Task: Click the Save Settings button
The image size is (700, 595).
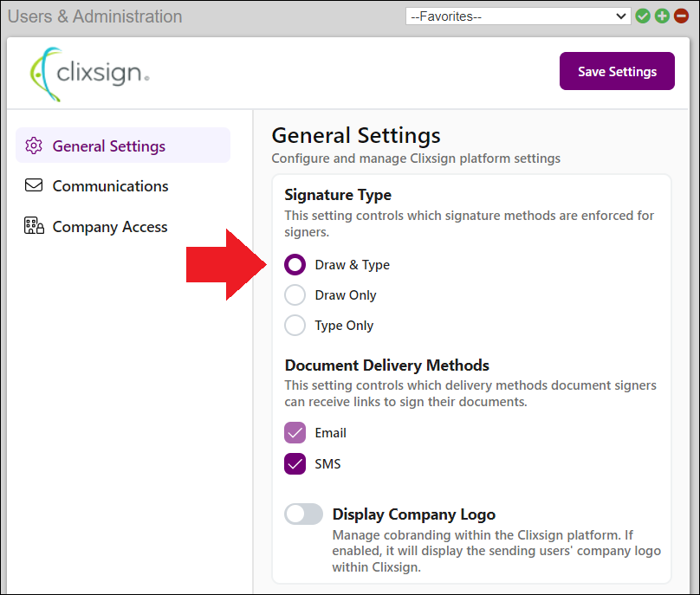Action: 617,72
